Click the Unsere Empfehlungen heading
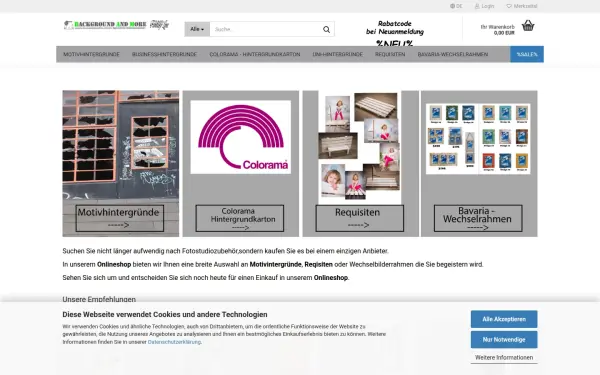The width and height of the screenshot is (600, 375). pos(99,299)
